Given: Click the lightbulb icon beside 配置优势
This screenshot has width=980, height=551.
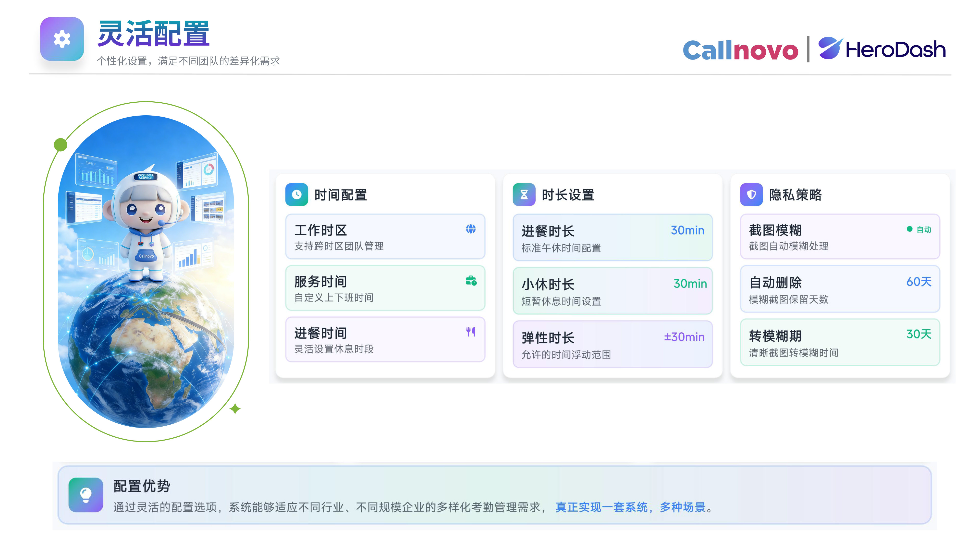Looking at the screenshot, I should 86,495.
